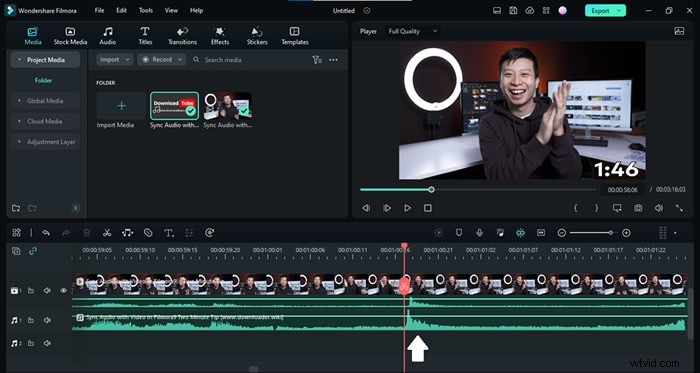The image size is (700, 373).
Task: Click the marker icon in timeline toolbar
Action: [x=458, y=232]
